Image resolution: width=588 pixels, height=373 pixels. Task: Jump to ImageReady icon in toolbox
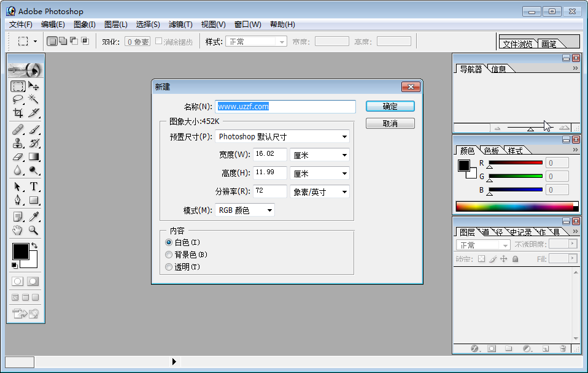tap(26, 313)
